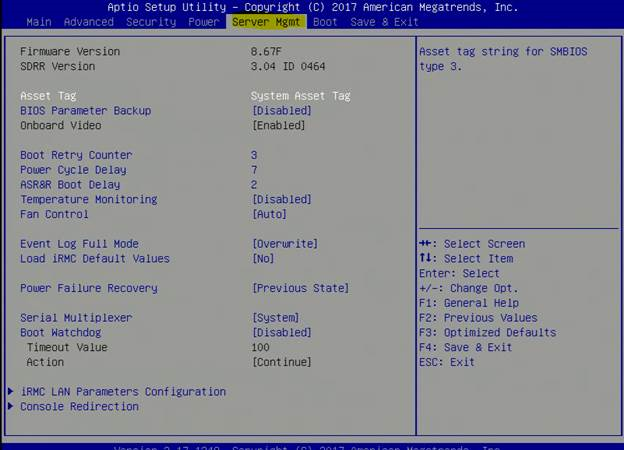Open the Main tab
Viewport: 624px width, 450px height.
[38, 21]
